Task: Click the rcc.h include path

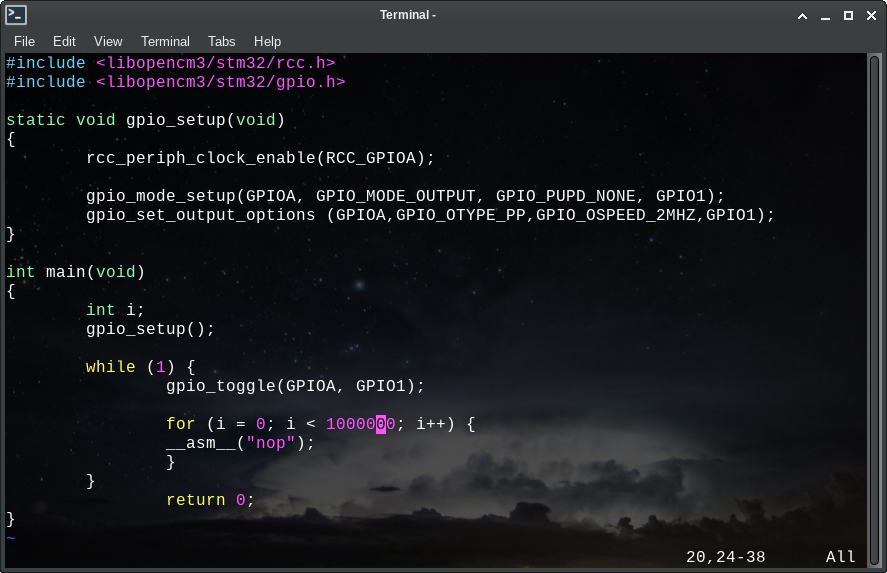Action: click(215, 63)
